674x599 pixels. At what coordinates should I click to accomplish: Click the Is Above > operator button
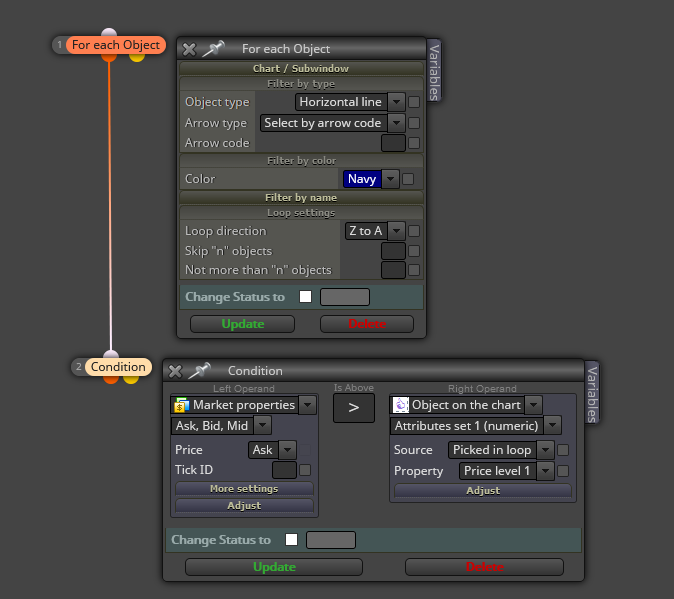[x=354, y=408]
